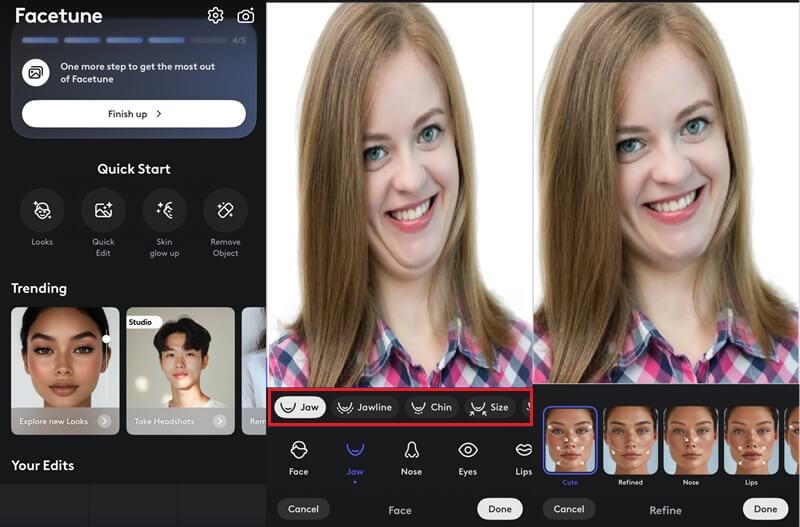Click Done in the Refine editor
The width and height of the screenshot is (800, 527).
[766, 509]
